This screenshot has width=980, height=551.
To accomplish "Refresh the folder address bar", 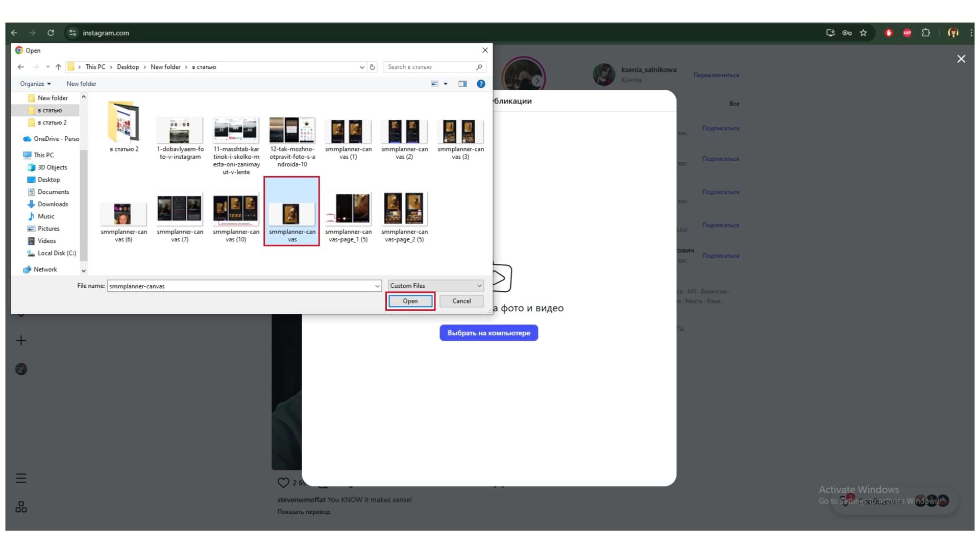I will tap(373, 67).
